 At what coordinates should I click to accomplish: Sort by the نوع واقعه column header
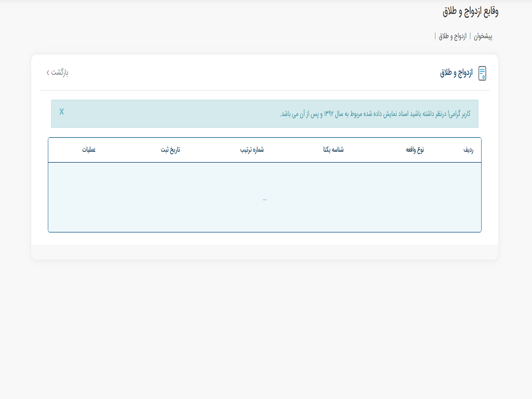415,150
